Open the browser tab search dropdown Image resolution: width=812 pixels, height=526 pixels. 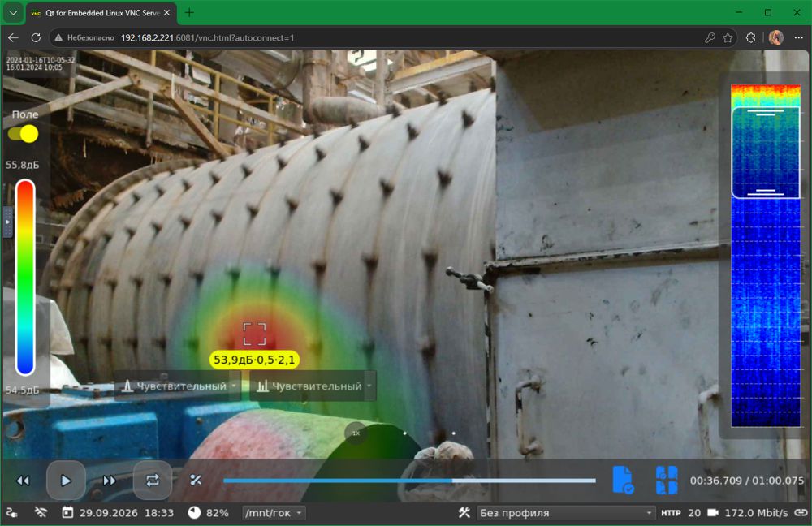(x=13, y=13)
